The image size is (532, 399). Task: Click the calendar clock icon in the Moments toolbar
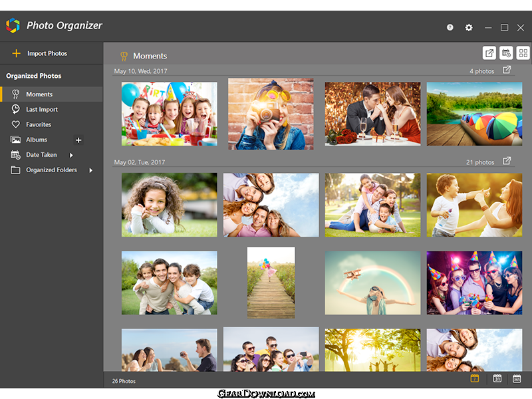506,53
